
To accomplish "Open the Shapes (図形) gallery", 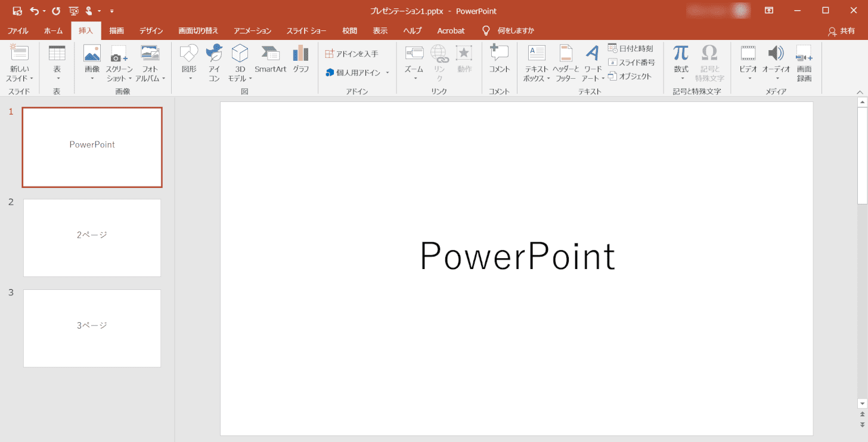I will 189,64.
